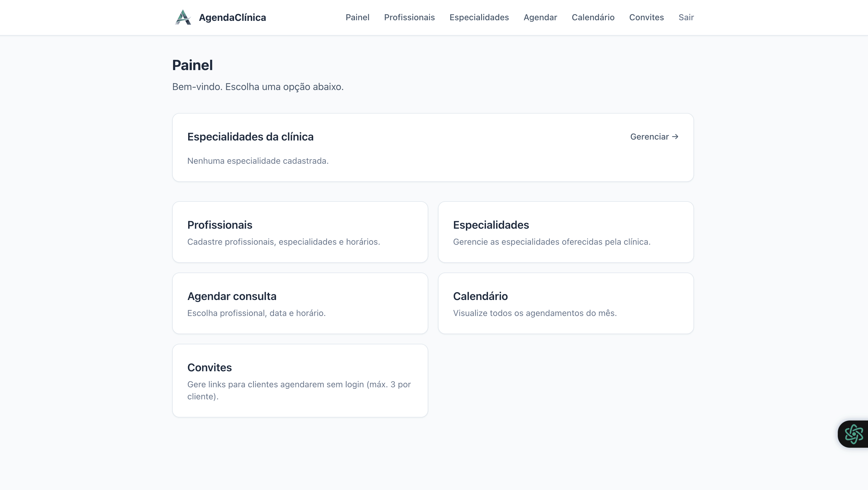Open the Convites dashboard card
The width and height of the screenshot is (868, 490).
tap(300, 380)
